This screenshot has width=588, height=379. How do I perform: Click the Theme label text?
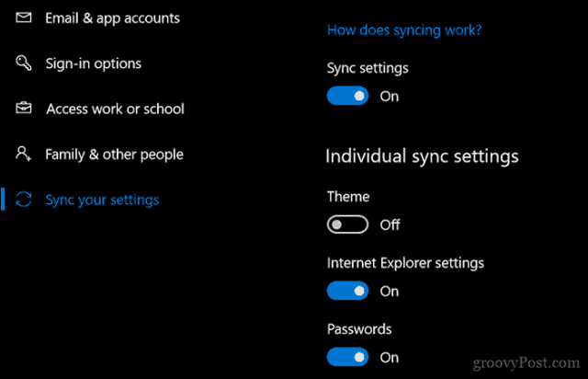coord(348,197)
